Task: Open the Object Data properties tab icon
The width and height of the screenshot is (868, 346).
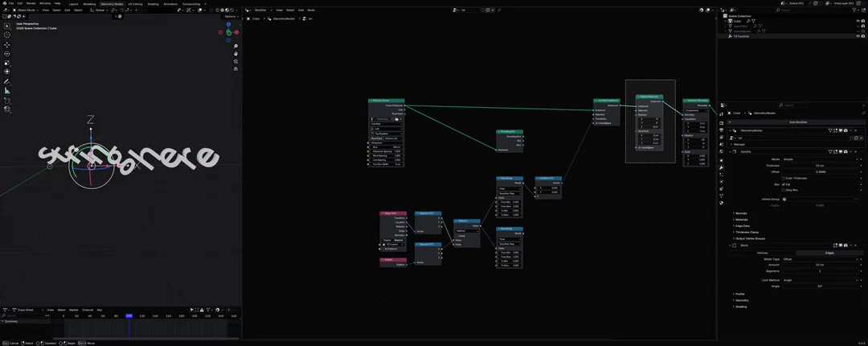Action: pos(722,196)
